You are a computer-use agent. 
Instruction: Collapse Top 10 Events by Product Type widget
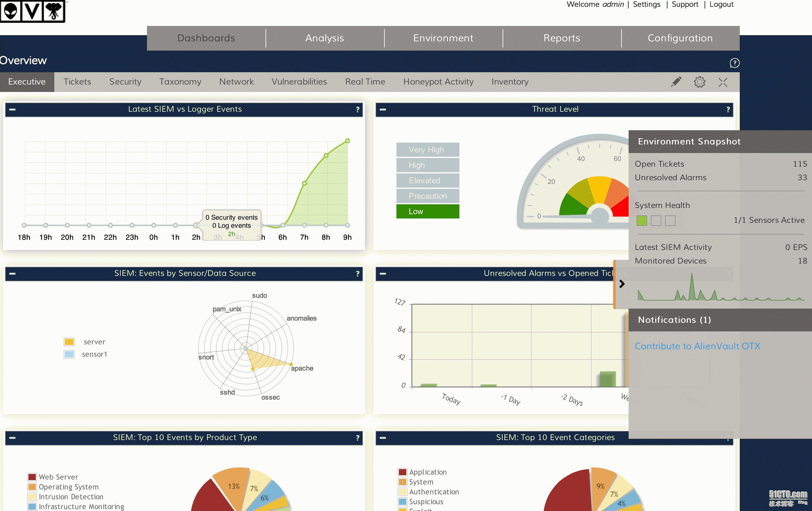pyautogui.click(x=12, y=438)
